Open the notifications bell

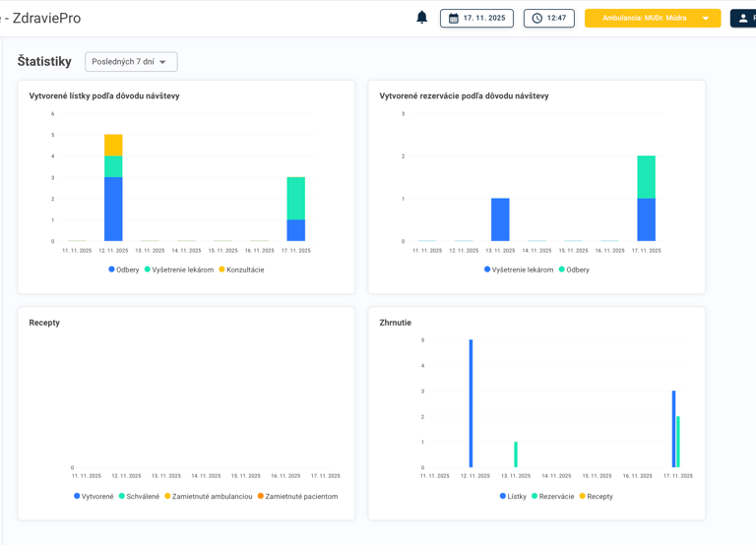coord(422,18)
